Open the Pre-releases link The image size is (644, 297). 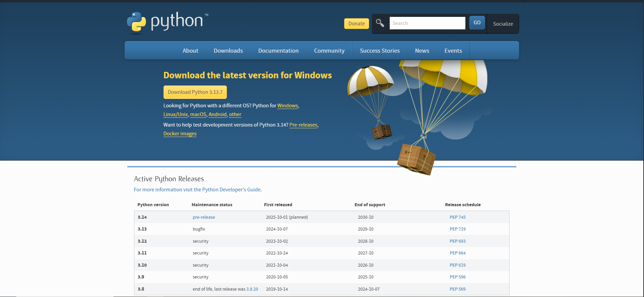click(x=303, y=125)
